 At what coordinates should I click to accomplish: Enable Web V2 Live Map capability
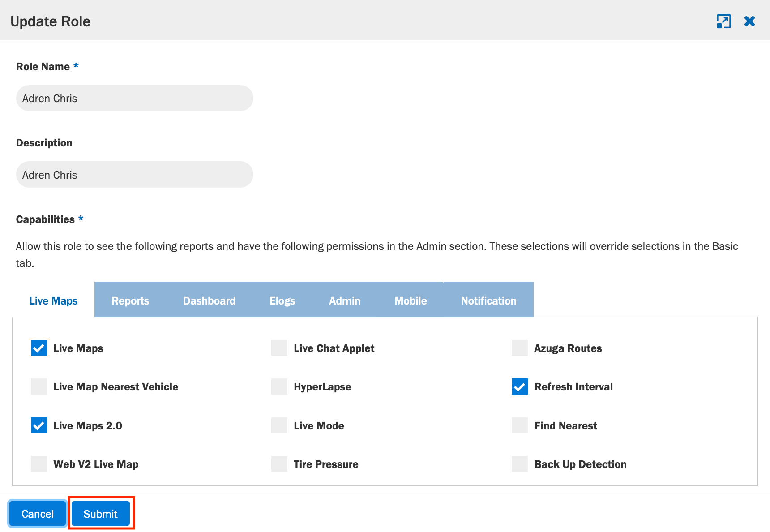(x=39, y=464)
